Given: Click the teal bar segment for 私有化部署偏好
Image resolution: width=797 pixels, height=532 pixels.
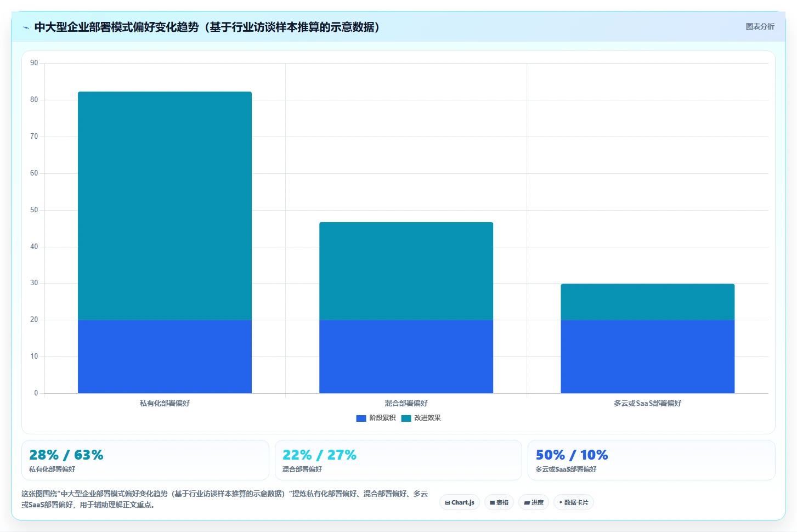Looking at the screenshot, I should (x=165, y=206).
